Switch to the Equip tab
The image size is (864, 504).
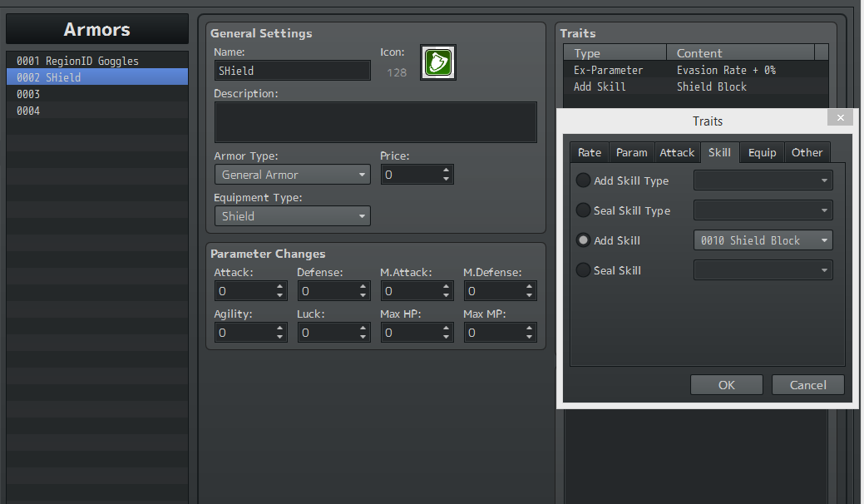click(762, 152)
